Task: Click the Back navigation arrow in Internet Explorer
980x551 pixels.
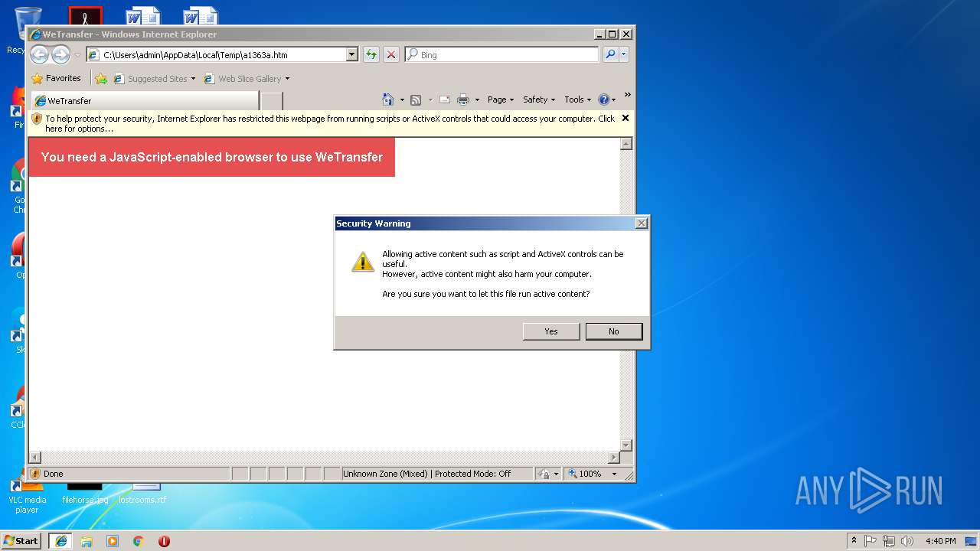Action: pyautogui.click(x=40, y=54)
